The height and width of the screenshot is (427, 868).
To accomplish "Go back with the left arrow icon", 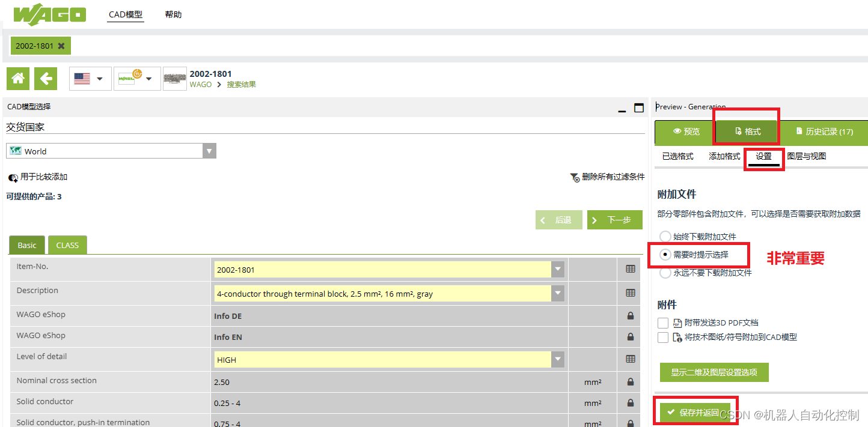I will (46, 78).
